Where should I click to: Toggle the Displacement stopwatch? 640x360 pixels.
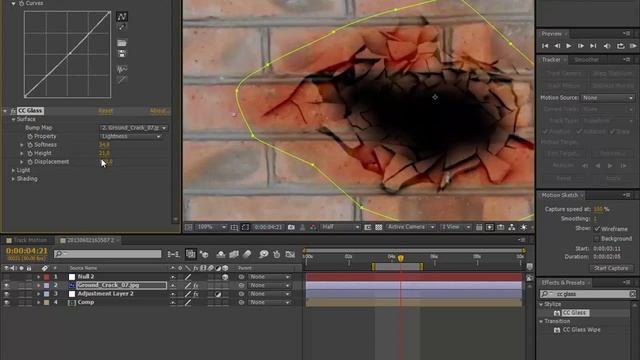click(x=30, y=162)
